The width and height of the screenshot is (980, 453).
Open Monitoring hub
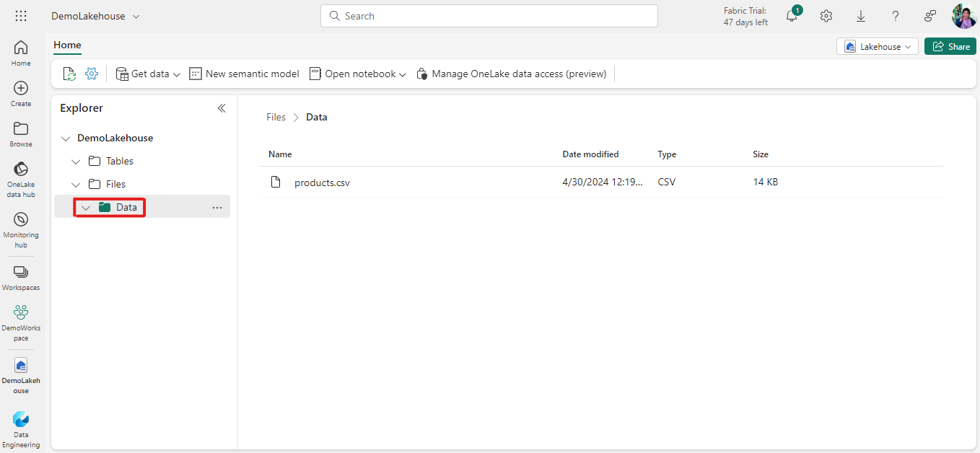pyautogui.click(x=21, y=229)
